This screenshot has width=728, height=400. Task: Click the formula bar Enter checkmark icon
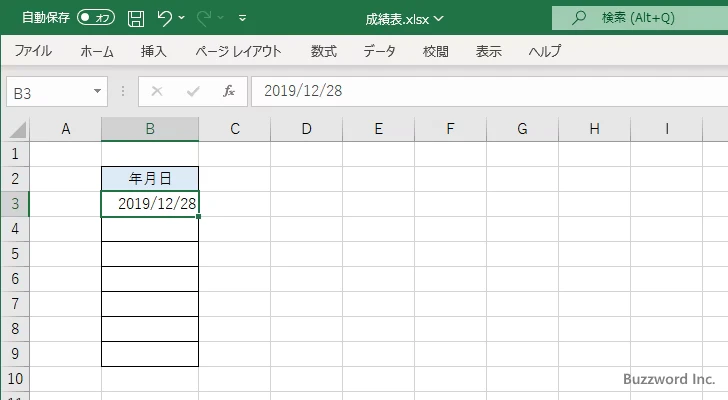(193, 91)
